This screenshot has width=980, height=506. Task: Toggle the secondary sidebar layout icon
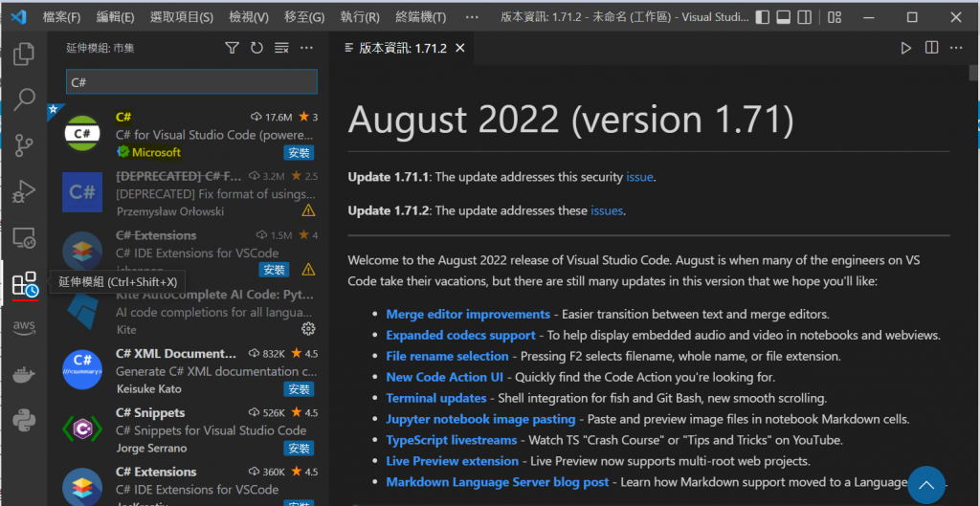[804, 17]
